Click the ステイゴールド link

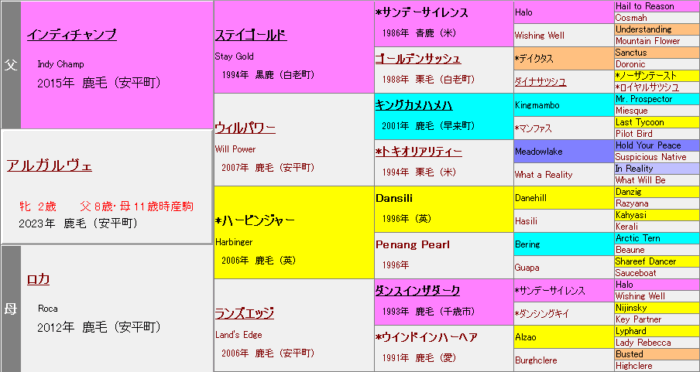[x=250, y=35]
